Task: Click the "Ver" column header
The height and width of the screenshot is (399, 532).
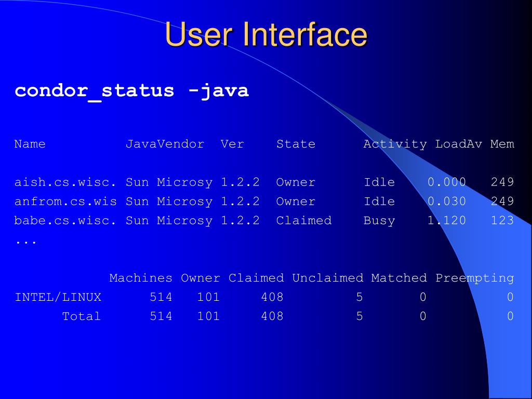Action: click(232, 144)
